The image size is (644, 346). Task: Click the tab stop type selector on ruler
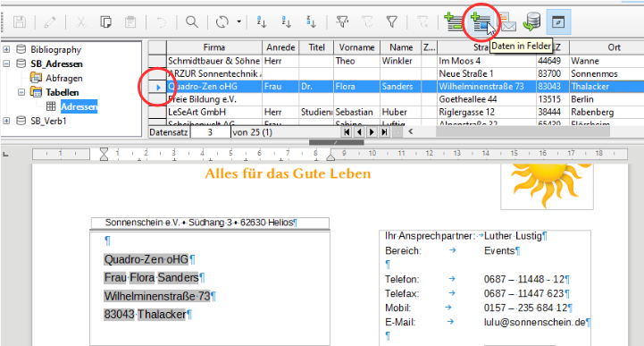tap(5, 154)
